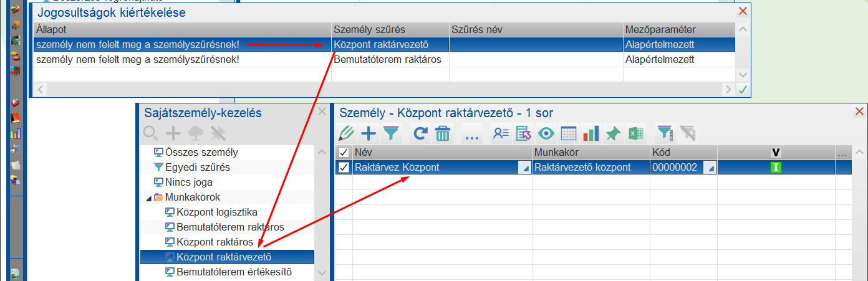Open dropdown arrow in 00000002 code cell
The height and width of the screenshot is (281, 868).
[710, 168]
